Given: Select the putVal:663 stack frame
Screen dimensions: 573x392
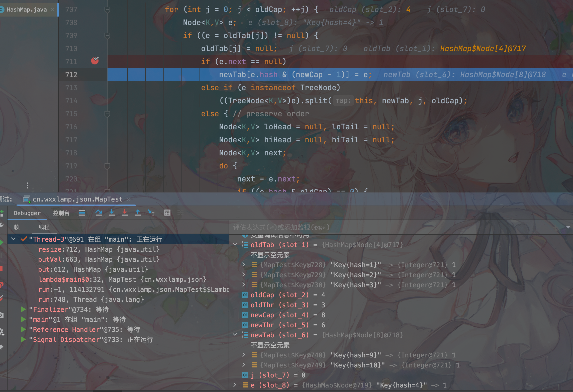Looking at the screenshot, I should 99,259.
